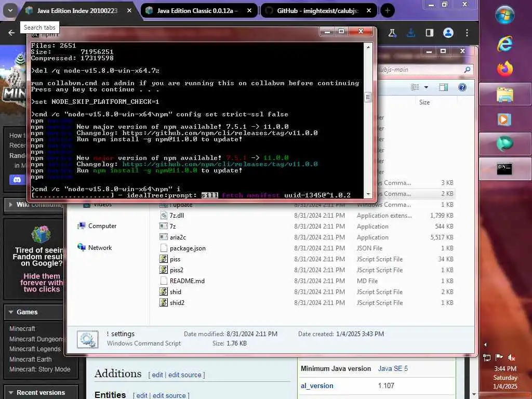Click edit link next to Entities
Image resolution: width=532 pixels, height=399 pixels.
(x=142, y=395)
